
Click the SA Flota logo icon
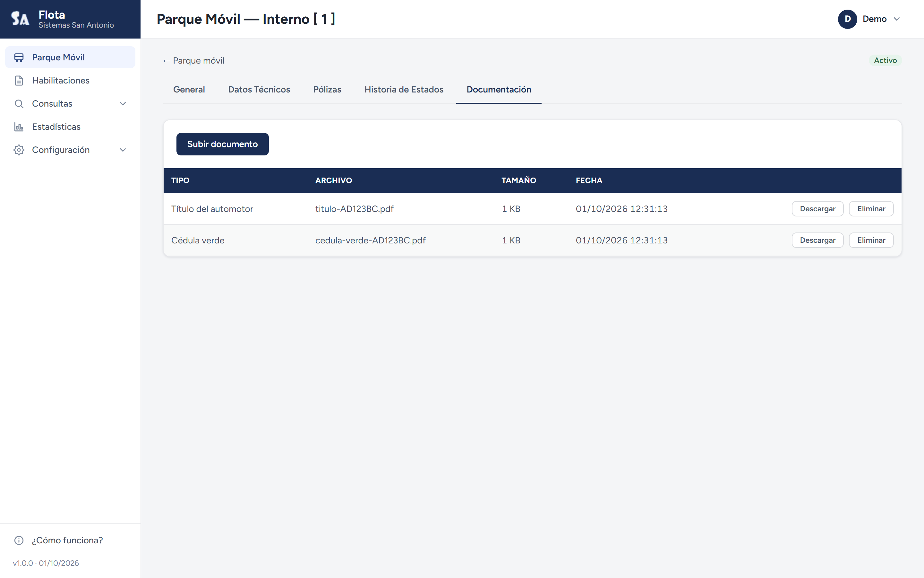20,19
